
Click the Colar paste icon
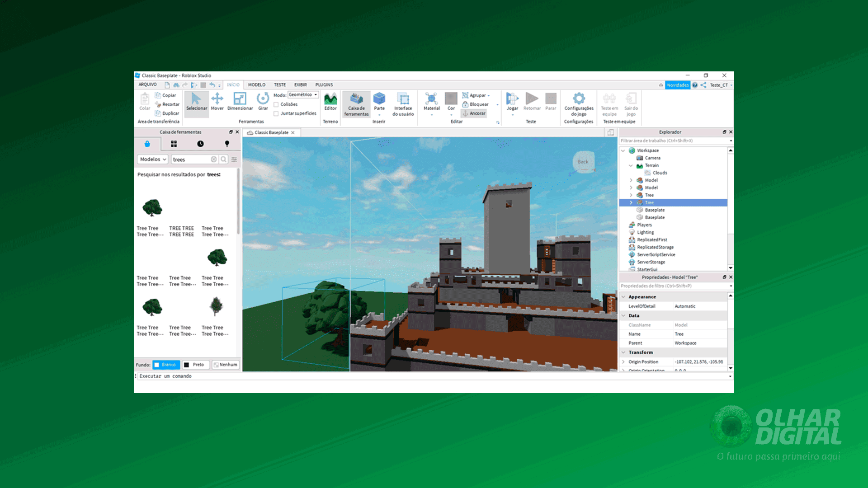pyautogui.click(x=145, y=102)
